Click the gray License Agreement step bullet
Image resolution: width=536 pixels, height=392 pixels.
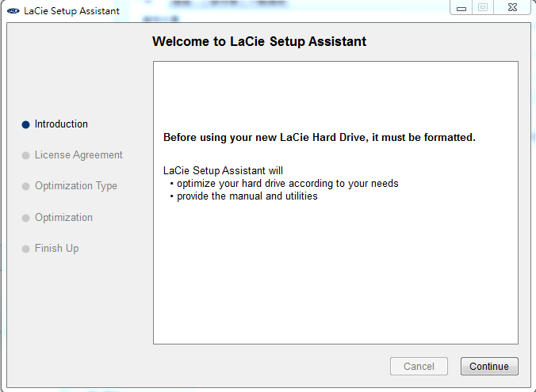coord(26,156)
